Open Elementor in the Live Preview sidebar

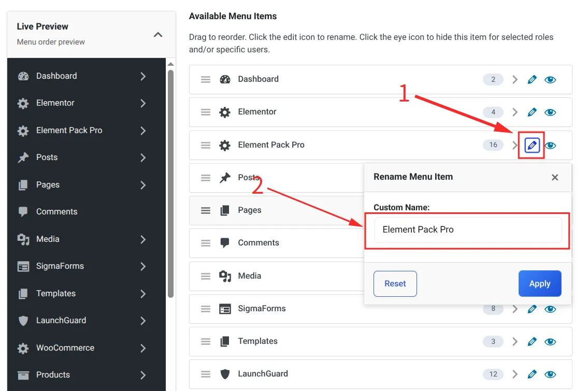55,103
